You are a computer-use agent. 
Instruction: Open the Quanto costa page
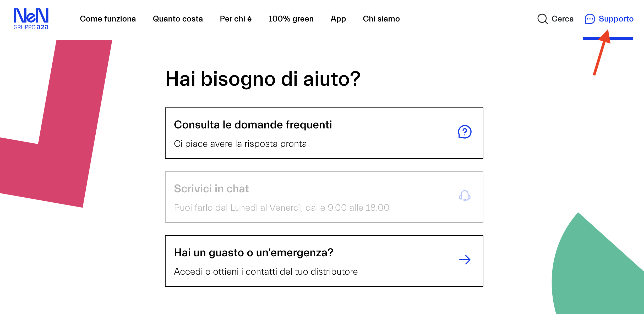coord(178,19)
